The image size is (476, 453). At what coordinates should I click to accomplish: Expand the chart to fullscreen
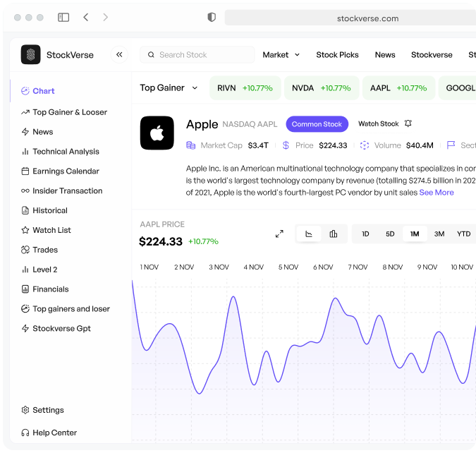pyautogui.click(x=279, y=234)
